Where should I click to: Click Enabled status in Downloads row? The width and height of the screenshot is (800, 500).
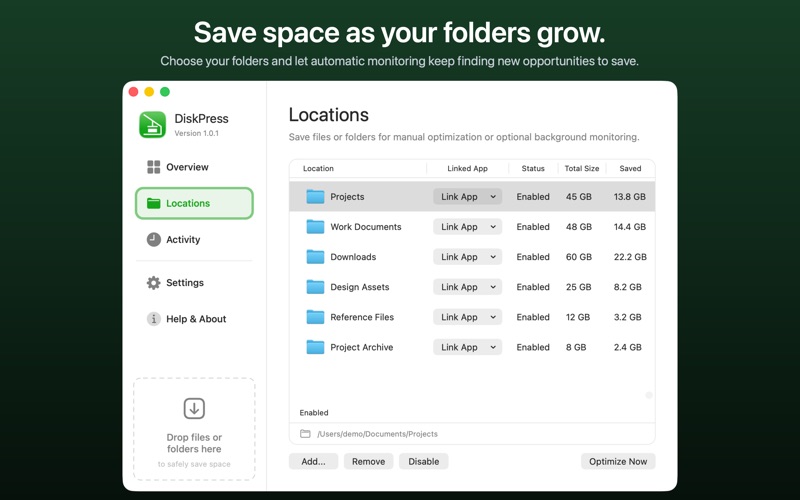tap(533, 257)
